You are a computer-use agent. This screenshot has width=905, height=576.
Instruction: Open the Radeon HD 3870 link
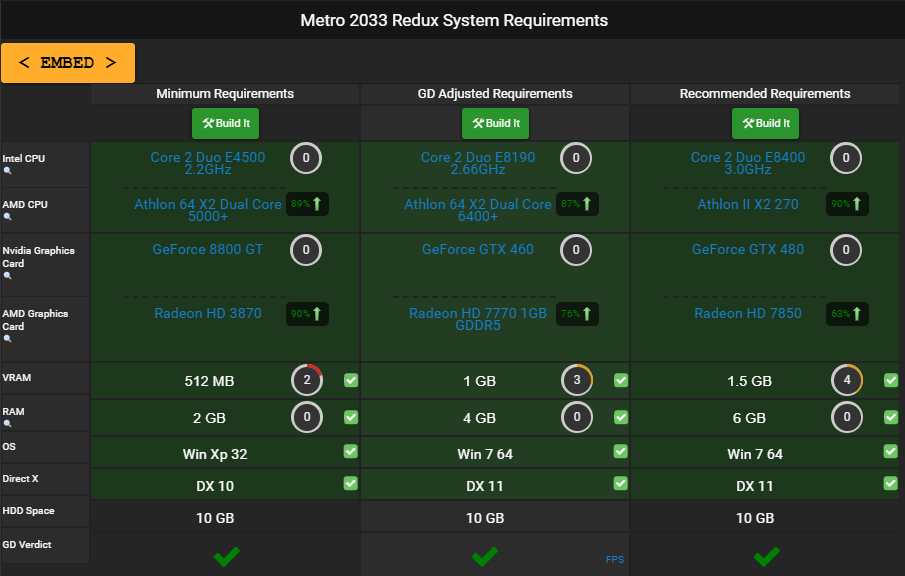coord(208,313)
